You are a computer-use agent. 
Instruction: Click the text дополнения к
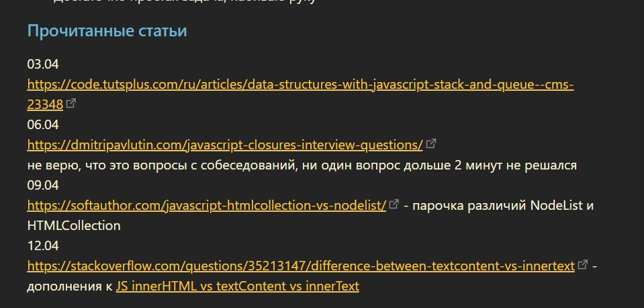pos(69,286)
